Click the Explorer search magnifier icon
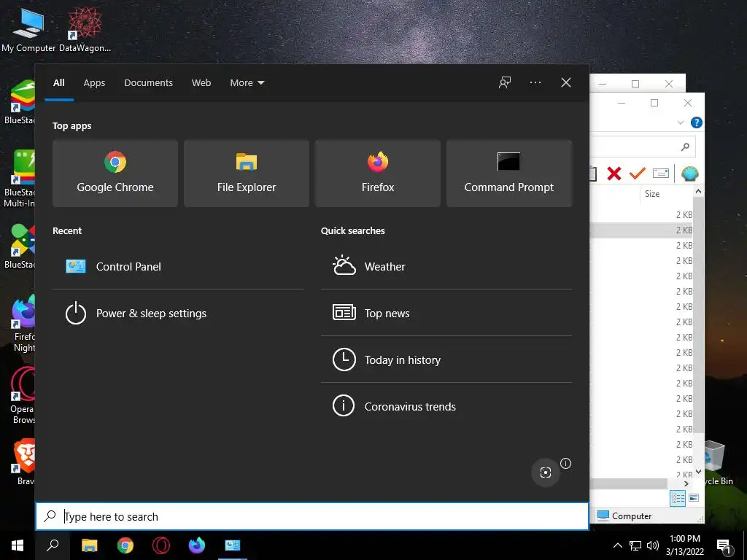 point(685,147)
